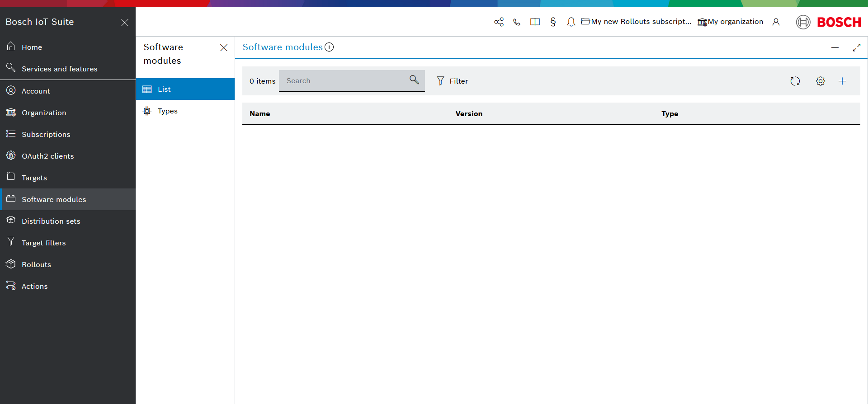This screenshot has width=868, height=404.
Task: Add a new software module
Action: click(x=842, y=81)
